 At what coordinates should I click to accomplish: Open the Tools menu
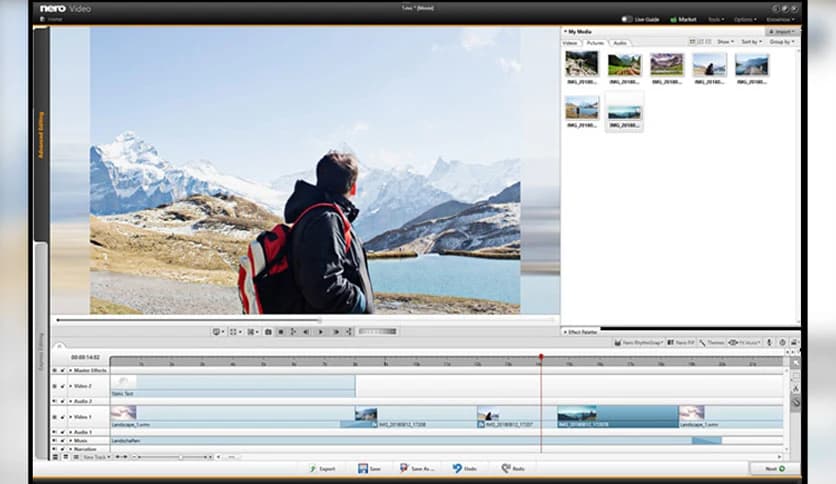pos(716,19)
